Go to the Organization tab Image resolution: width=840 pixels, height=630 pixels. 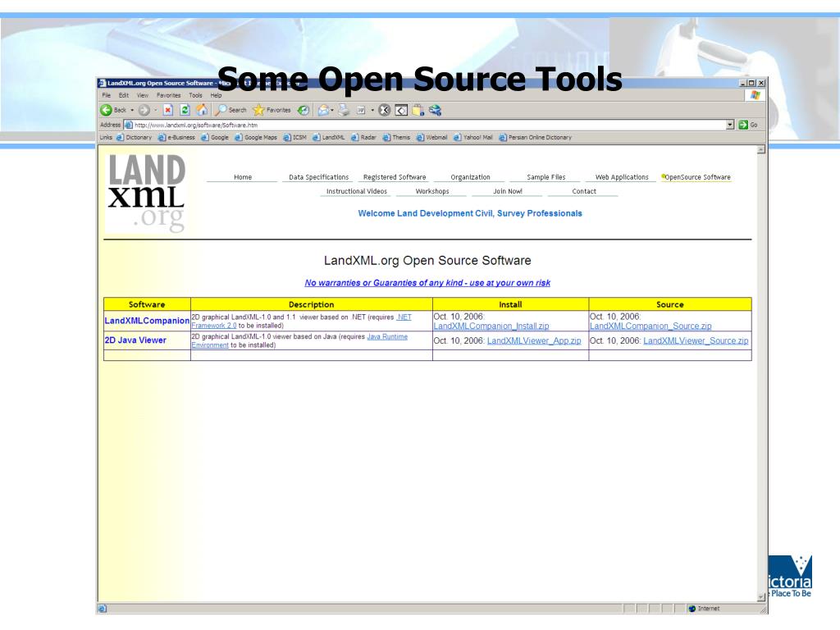(x=470, y=177)
